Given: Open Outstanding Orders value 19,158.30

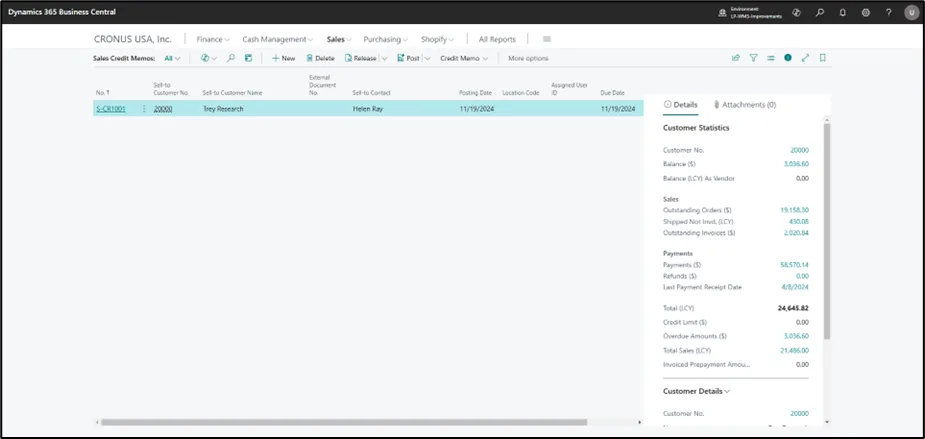Looking at the screenshot, I should pos(794,210).
